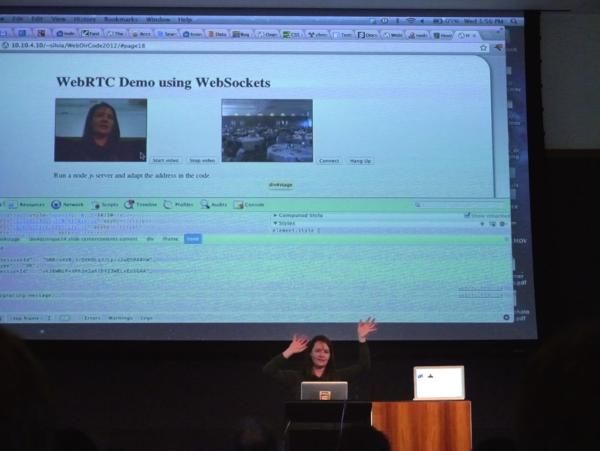Switch to the Bug browser tab

(241, 34)
